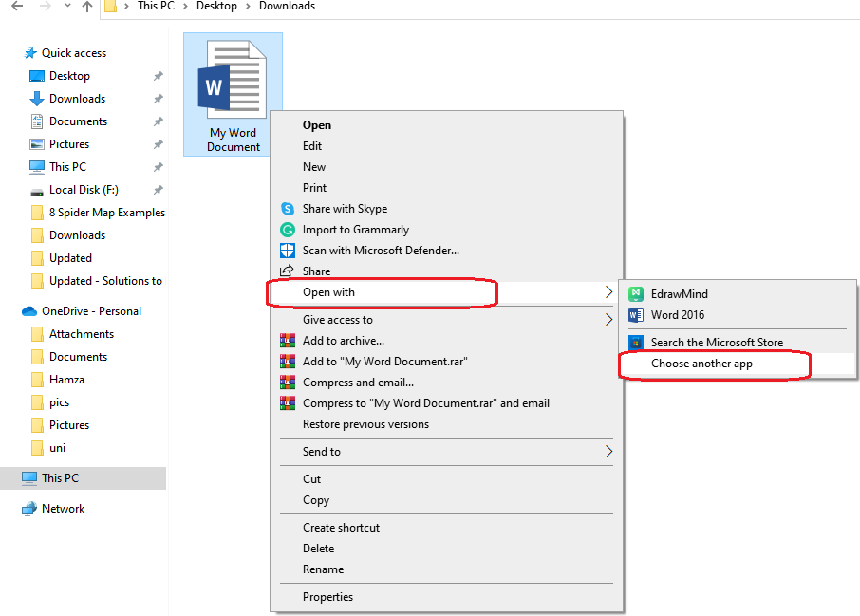Screen dimensions: 860x616
Task: Click the Network icon in sidebar
Action: [x=29, y=509]
